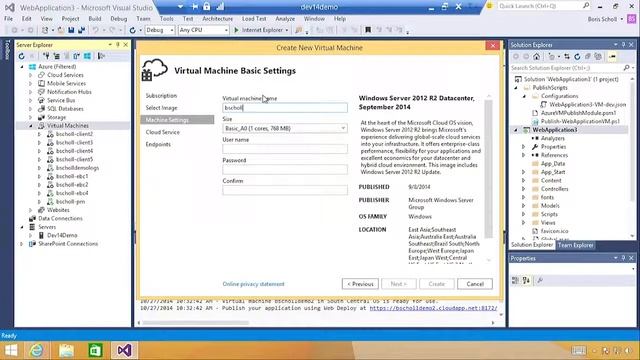The image size is (640, 360).
Task: Collapse the Virtual Machines tree node
Action: 31,126
